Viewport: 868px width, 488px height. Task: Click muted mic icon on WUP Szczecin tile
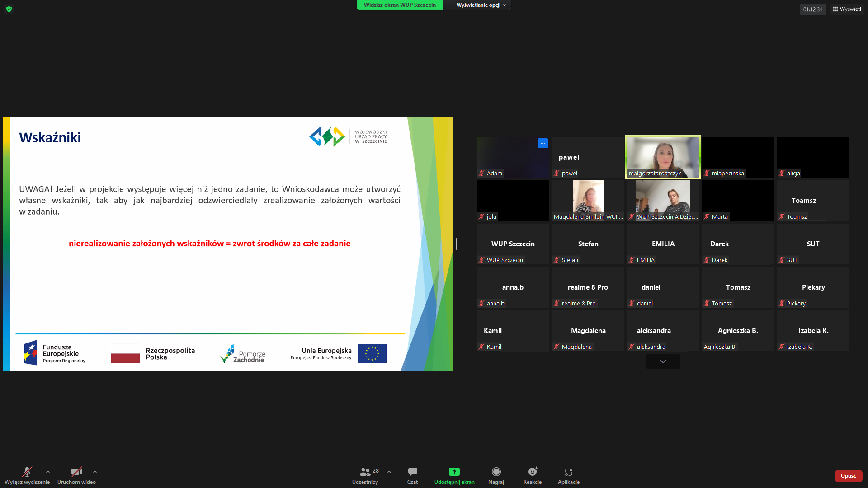pyautogui.click(x=482, y=260)
